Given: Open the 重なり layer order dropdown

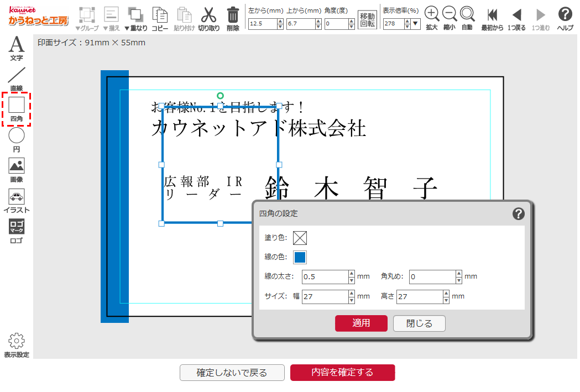Looking at the screenshot, I should (136, 19).
